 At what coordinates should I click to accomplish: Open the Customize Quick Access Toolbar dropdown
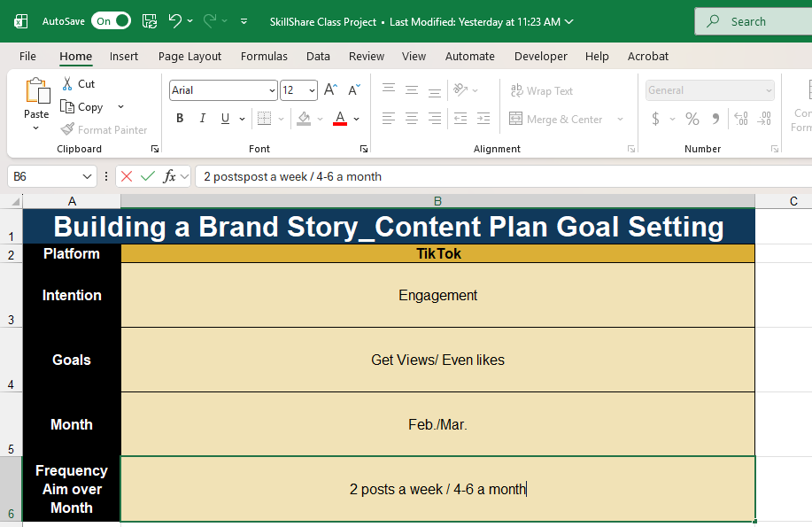(x=244, y=21)
